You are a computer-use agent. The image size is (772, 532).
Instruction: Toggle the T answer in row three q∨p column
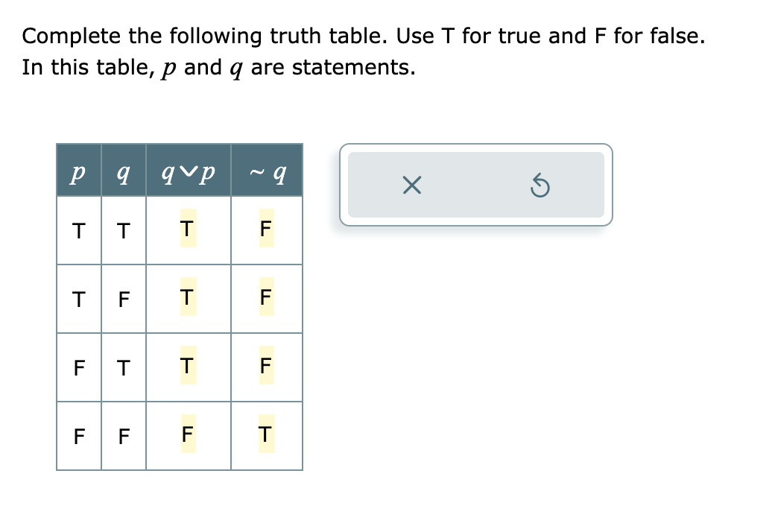coord(186,367)
